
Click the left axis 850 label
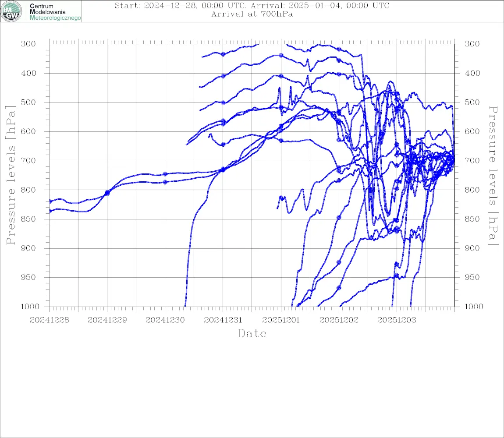pyautogui.click(x=28, y=219)
